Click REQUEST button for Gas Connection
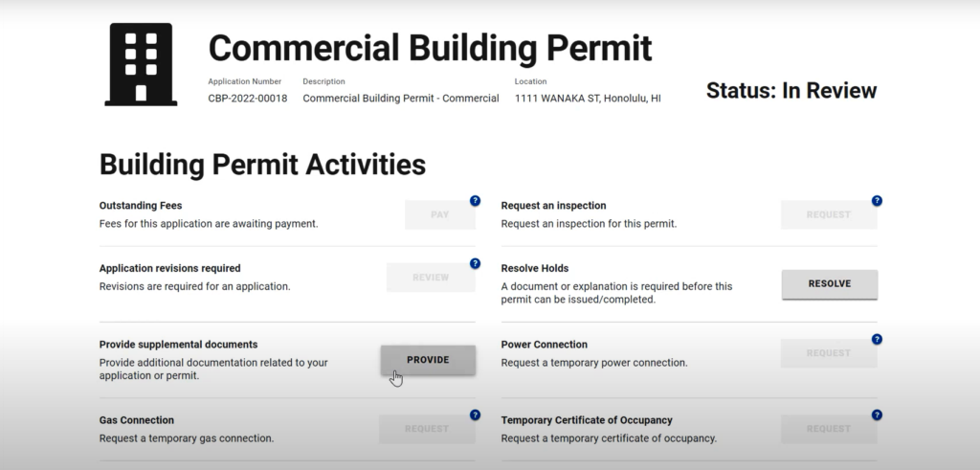The image size is (980, 470). click(x=427, y=429)
